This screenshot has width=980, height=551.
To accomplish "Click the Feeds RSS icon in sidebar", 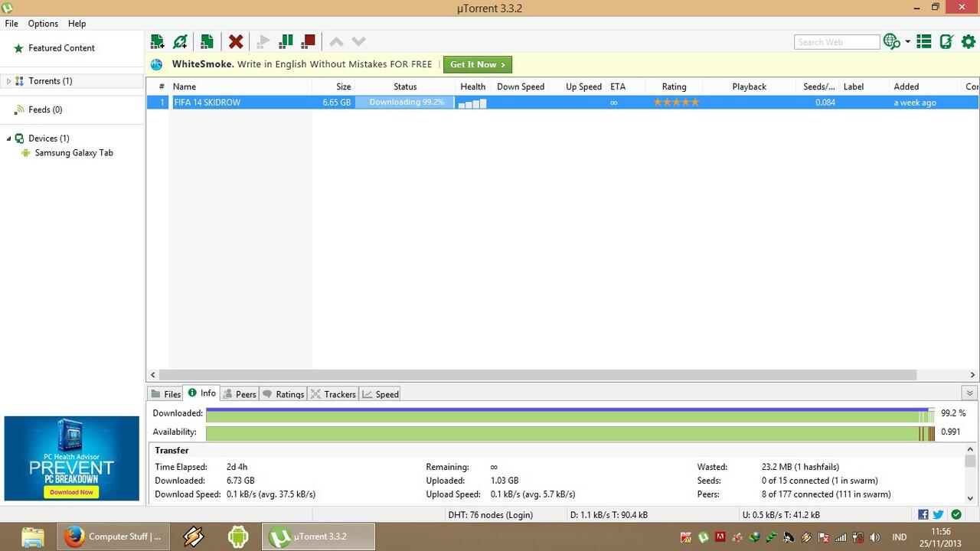I will coord(19,110).
